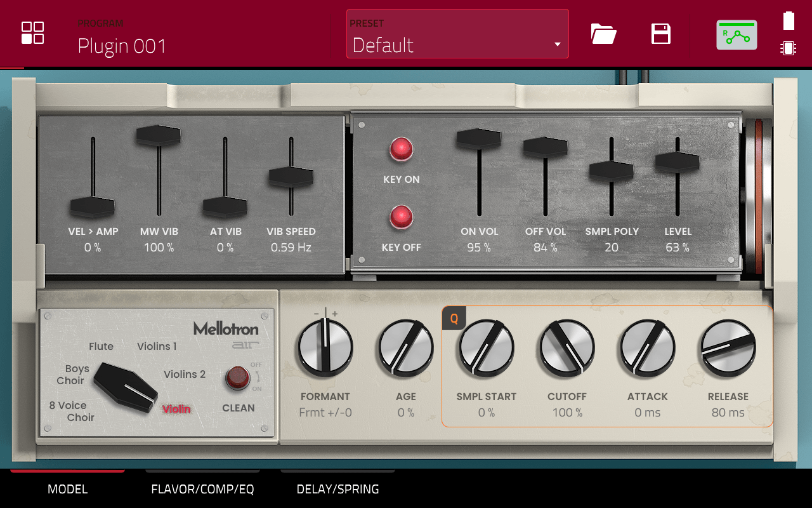The width and height of the screenshot is (812, 508).
Task: Select the Violins 1 instrument label
Action: point(157,346)
